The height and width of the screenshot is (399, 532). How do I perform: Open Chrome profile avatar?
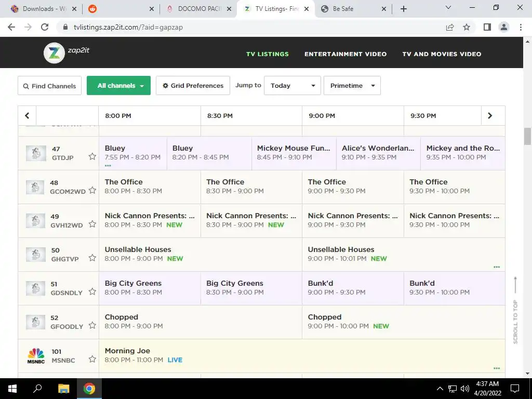click(x=504, y=27)
